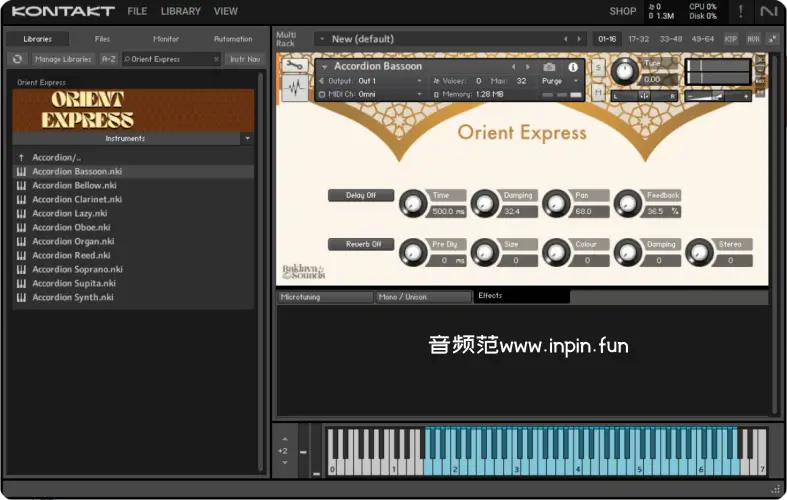The width and height of the screenshot is (787, 500).
Task: Adjust the instrument volume slider
Action: click(718, 96)
